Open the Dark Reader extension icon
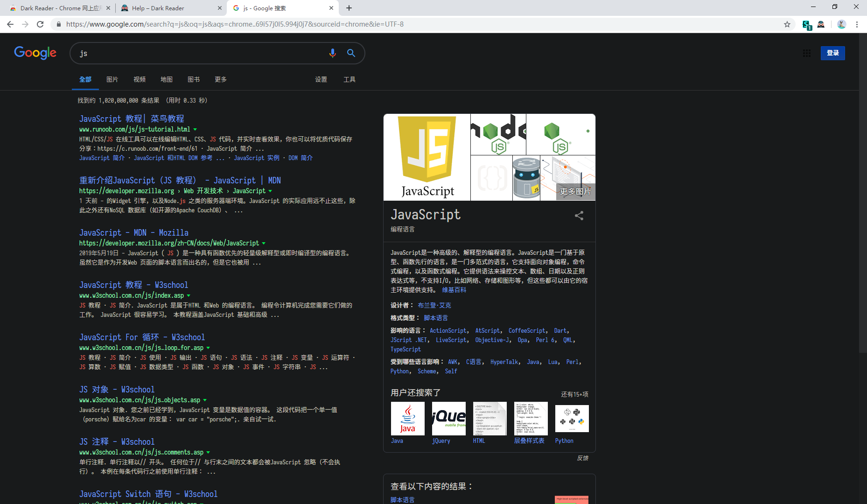The image size is (867, 504). 821,24
